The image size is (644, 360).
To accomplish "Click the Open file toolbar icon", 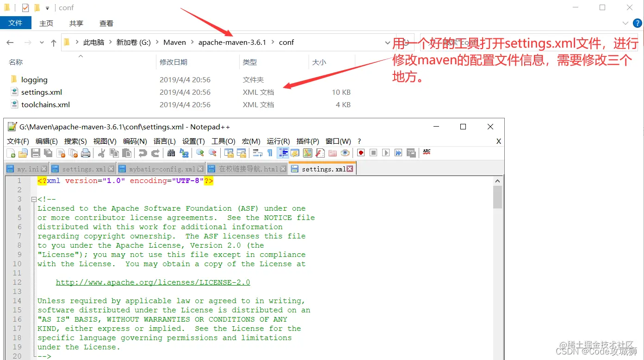I will pos(23,153).
